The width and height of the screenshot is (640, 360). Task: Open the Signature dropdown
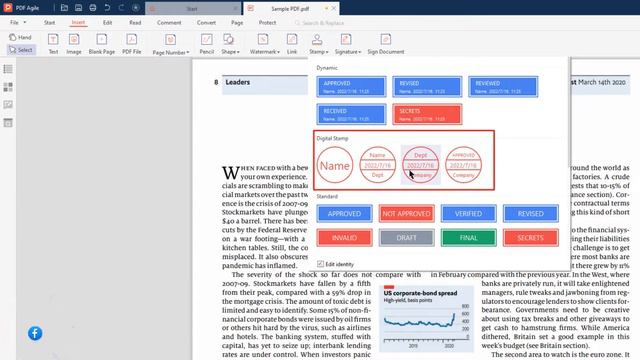tap(348, 44)
